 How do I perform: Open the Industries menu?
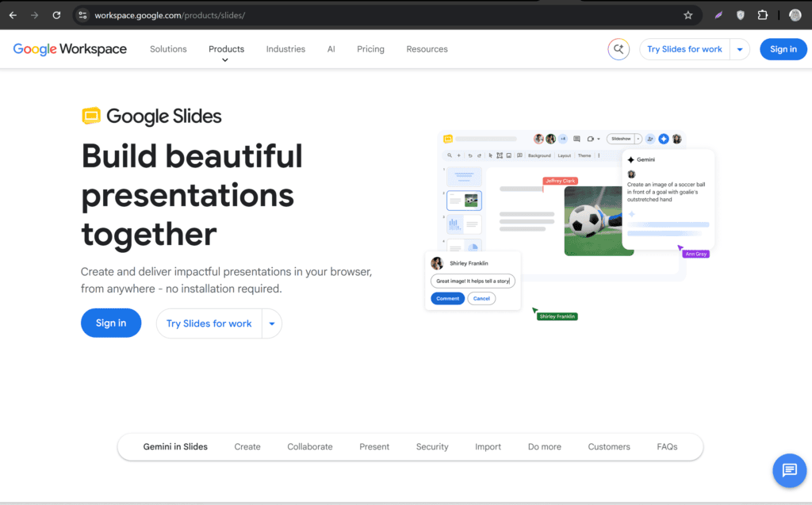285,49
